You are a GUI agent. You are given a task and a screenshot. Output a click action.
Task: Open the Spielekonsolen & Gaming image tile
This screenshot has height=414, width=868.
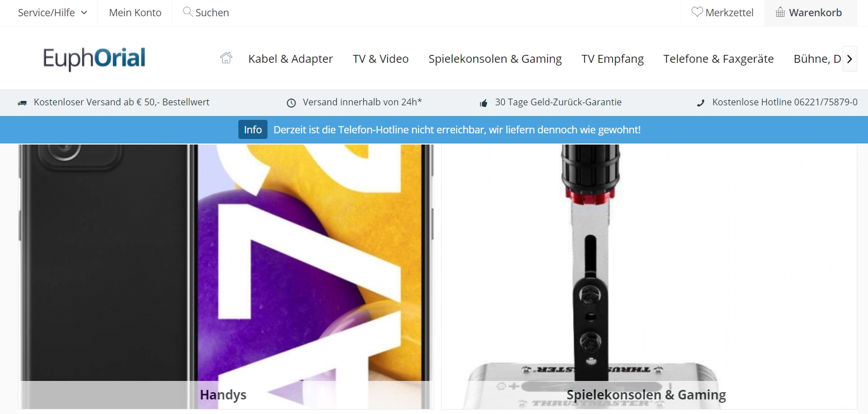pos(649,277)
